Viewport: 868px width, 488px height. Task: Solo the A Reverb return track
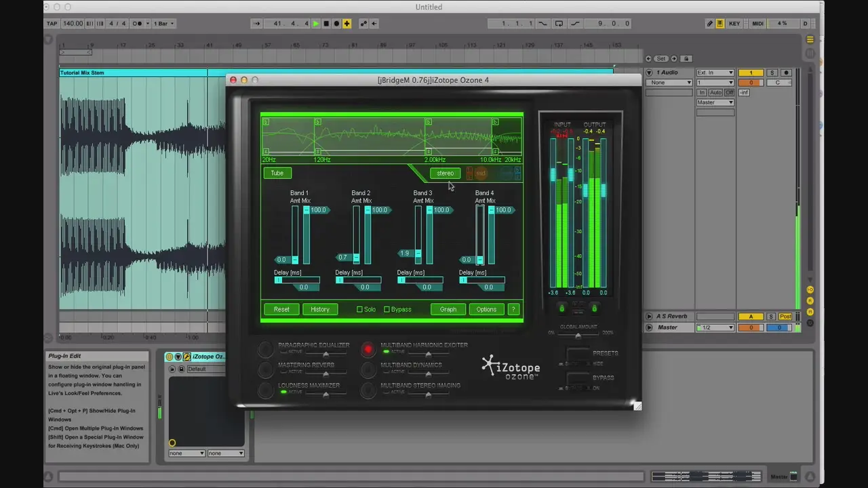point(772,317)
